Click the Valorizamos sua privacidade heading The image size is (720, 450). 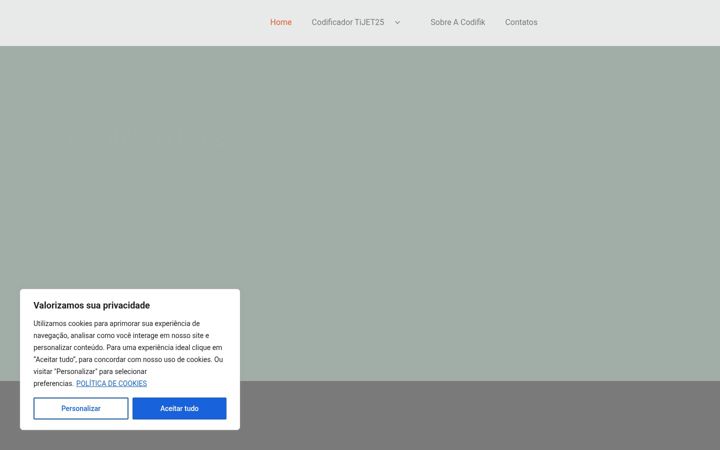[92, 305]
